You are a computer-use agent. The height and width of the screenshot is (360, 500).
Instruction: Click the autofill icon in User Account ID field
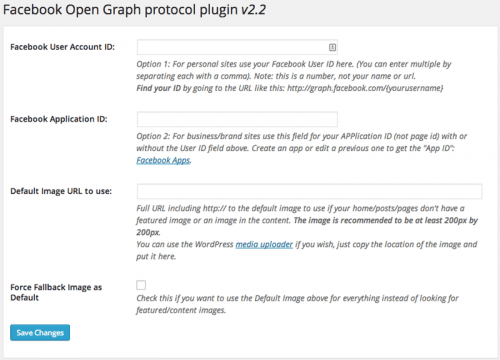[x=332, y=47]
